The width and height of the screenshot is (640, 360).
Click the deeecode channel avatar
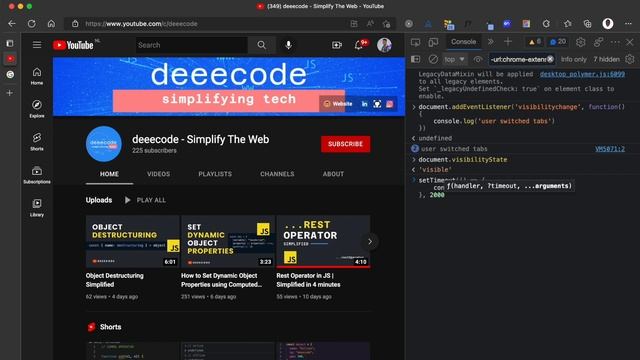104,144
